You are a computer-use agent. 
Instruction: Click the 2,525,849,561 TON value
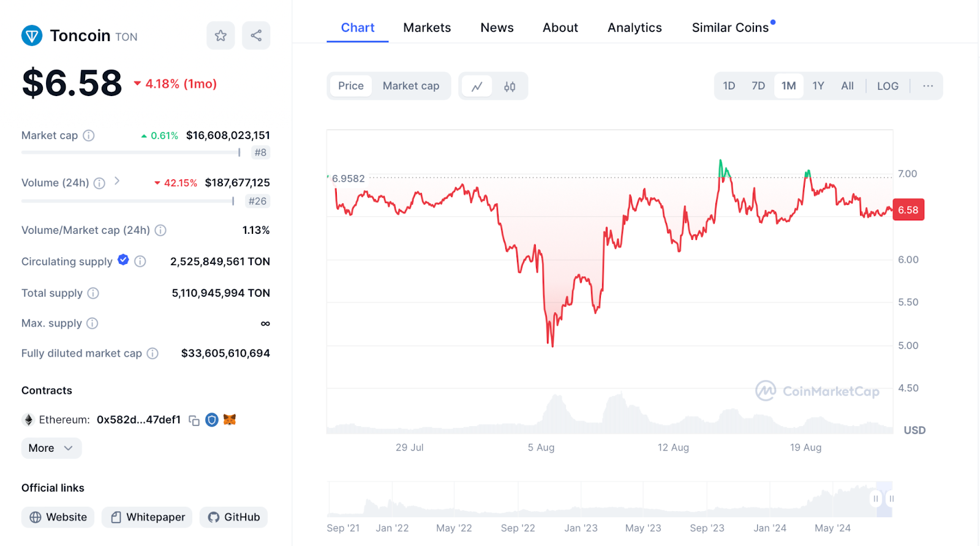pyautogui.click(x=220, y=261)
